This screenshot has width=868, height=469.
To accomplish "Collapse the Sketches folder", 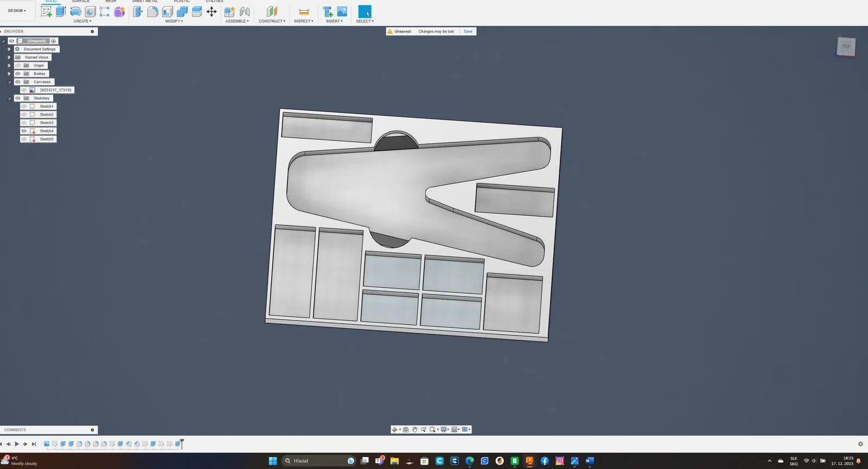I will click(x=9, y=98).
